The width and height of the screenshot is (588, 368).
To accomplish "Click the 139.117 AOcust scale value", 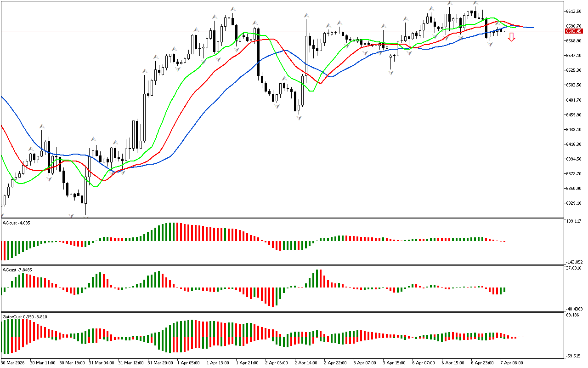I will (x=574, y=222).
